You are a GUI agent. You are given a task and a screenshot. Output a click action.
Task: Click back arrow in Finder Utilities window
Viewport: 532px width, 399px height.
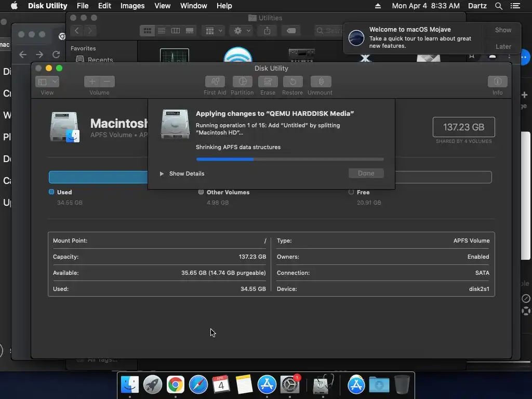77,31
